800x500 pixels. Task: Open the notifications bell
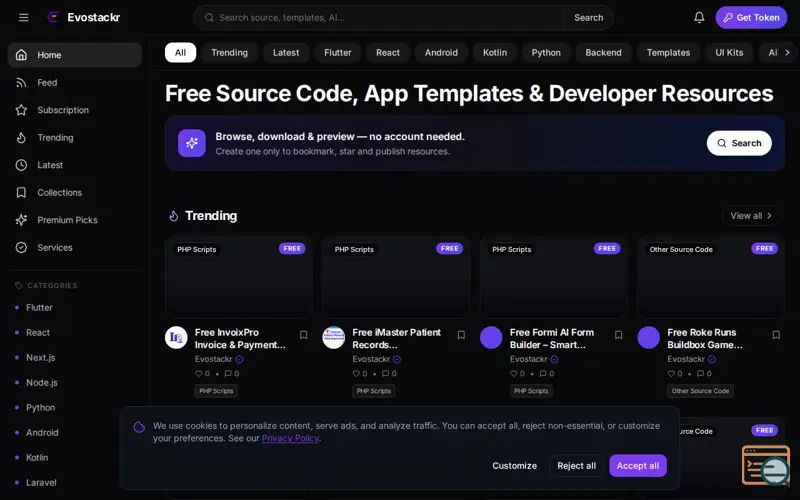[x=699, y=17]
